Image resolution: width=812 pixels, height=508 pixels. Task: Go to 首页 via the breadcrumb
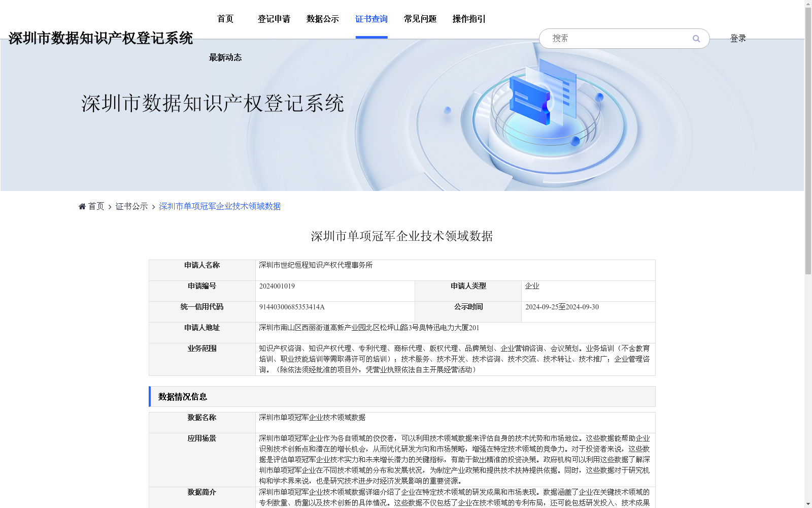click(96, 206)
